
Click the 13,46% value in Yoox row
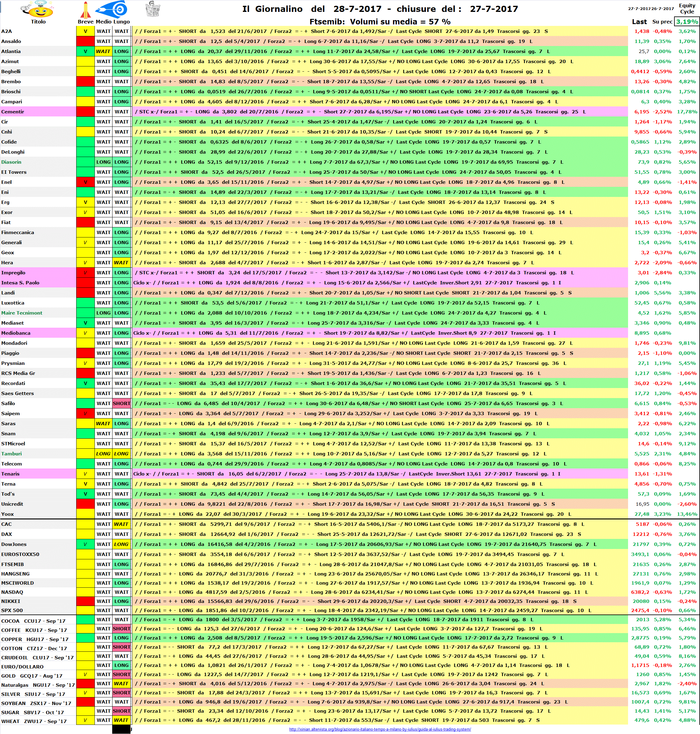point(687,514)
